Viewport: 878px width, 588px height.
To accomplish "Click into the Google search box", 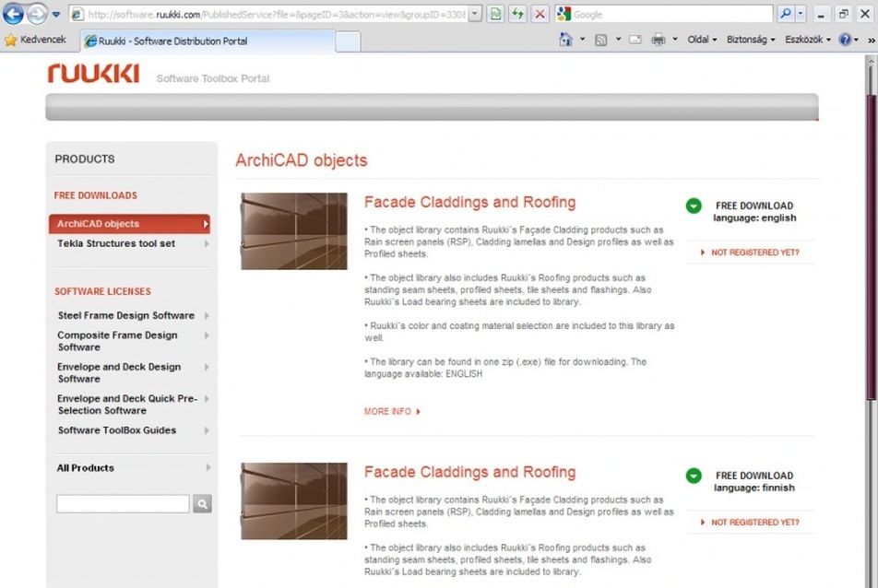I will click(671, 15).
